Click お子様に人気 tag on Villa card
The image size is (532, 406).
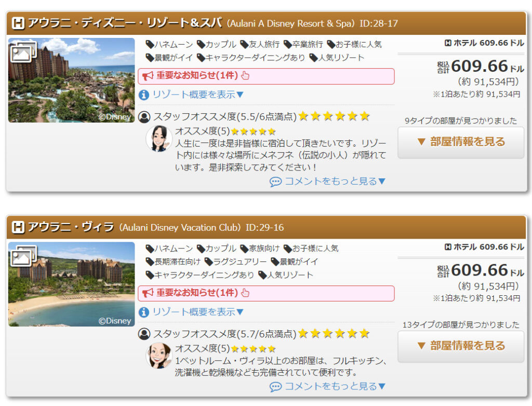coord(311,248)
